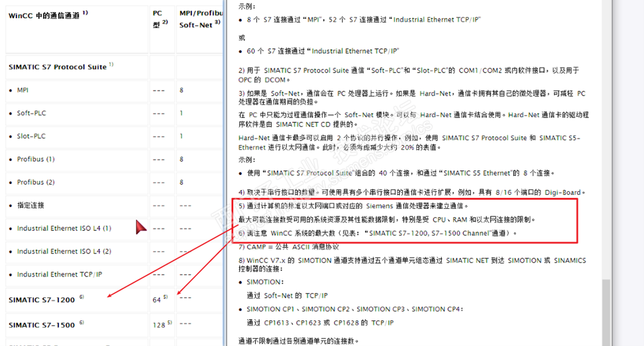Click the paragraph starting "Hard-Net 通信卡最多可以启用"
644x346 pixels.
point(409,143)
